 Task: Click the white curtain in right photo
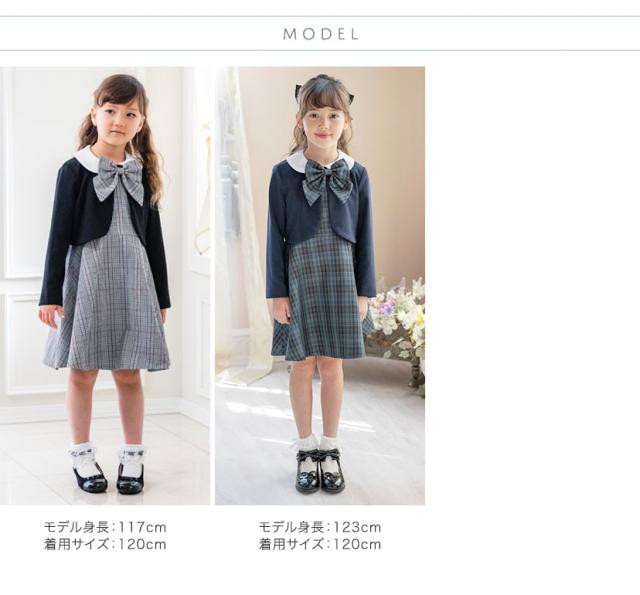(x=241, y=220)
